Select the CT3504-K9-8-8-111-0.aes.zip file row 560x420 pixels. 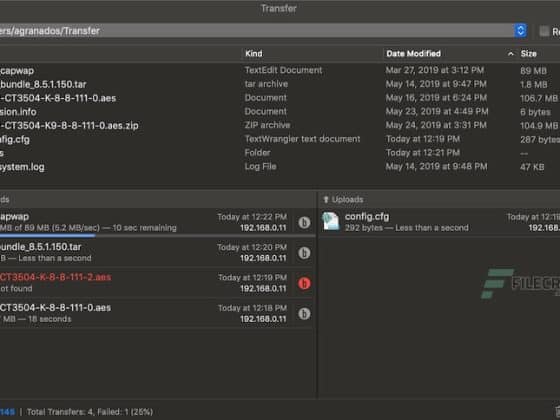pos(280,125)
